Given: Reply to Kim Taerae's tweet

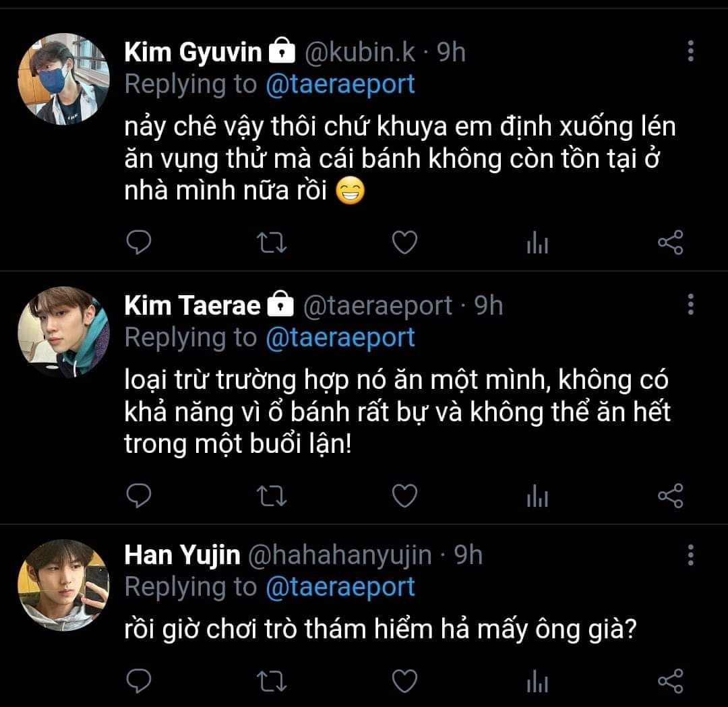Looking at the screenshot, I should click(139, 497).
